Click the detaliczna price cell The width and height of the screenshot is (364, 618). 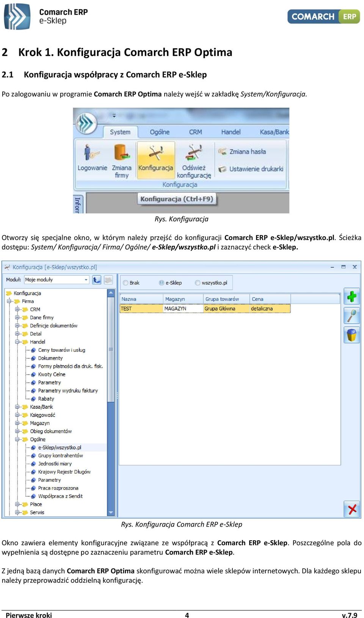coord(270,309)
